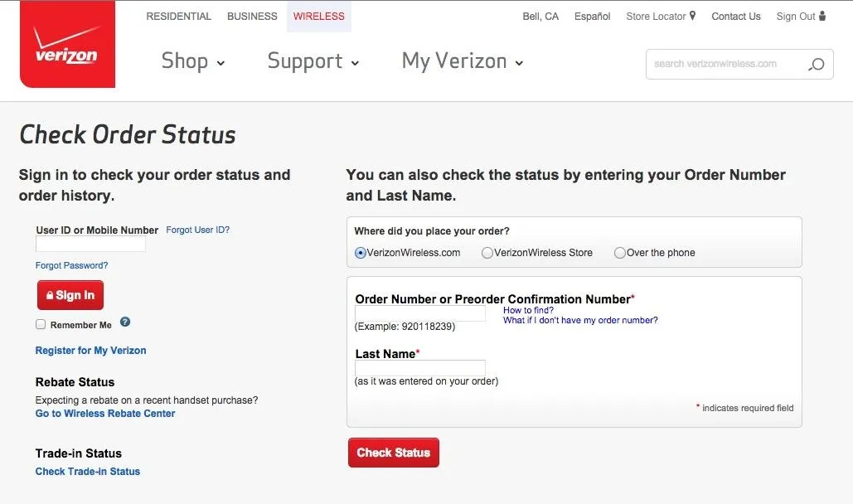The height and width of the screenshot is (504, 853).
Task: Expand the Shop dropdown menu
Action: [193, 61]
